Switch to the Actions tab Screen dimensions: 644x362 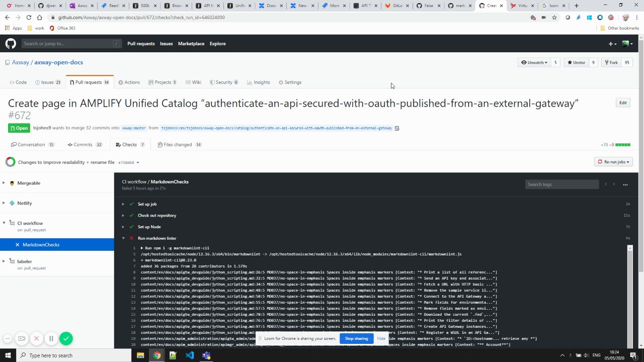[129, 82]
